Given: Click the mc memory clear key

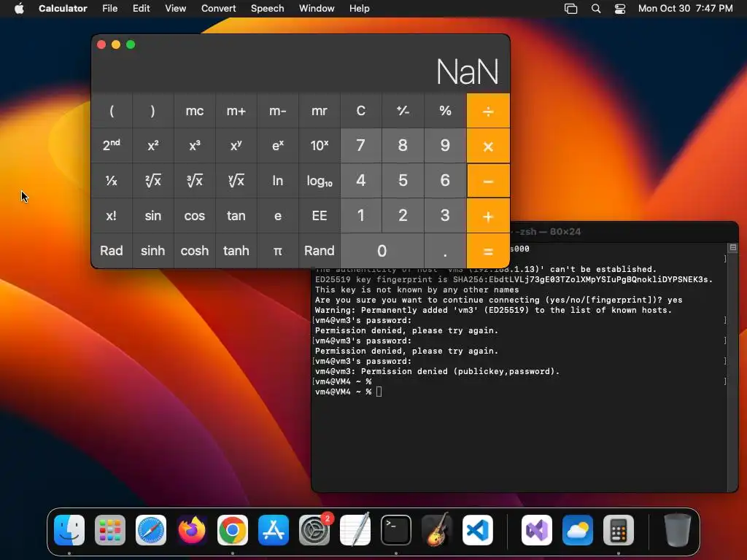Looking at the screenshot, I should [x=194, y=111].
